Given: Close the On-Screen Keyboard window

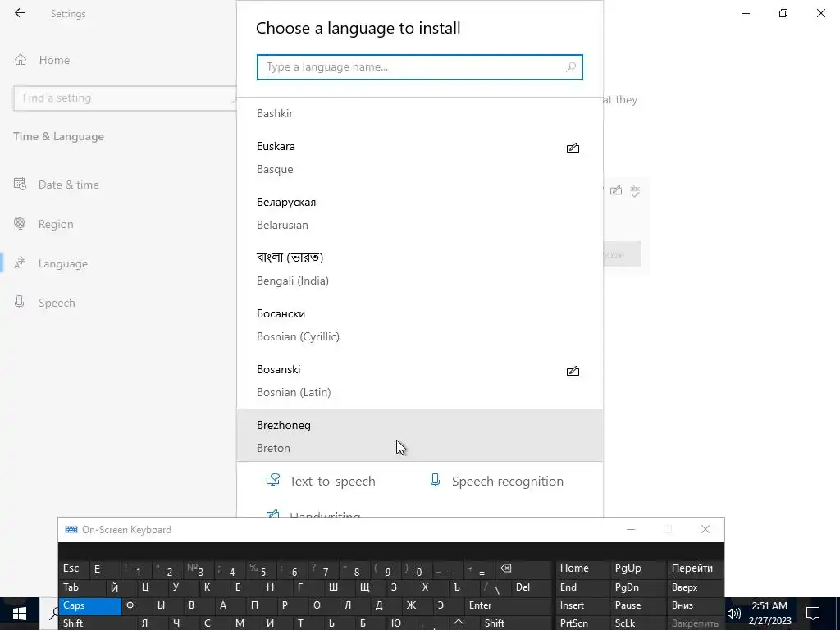Looking at the screenshot, I should tap(705, 529).
